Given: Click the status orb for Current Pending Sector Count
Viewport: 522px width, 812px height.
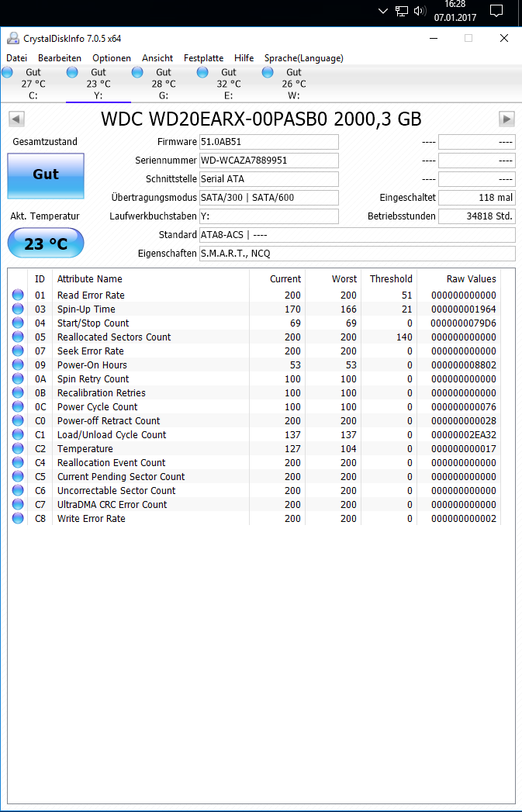Looking at the screenshot, I should coord(18,477).
